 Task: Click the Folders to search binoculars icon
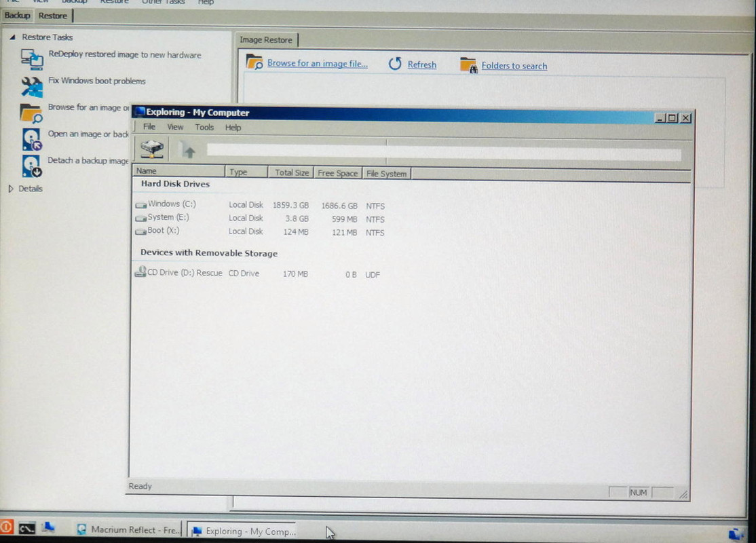tap(468, 65)
